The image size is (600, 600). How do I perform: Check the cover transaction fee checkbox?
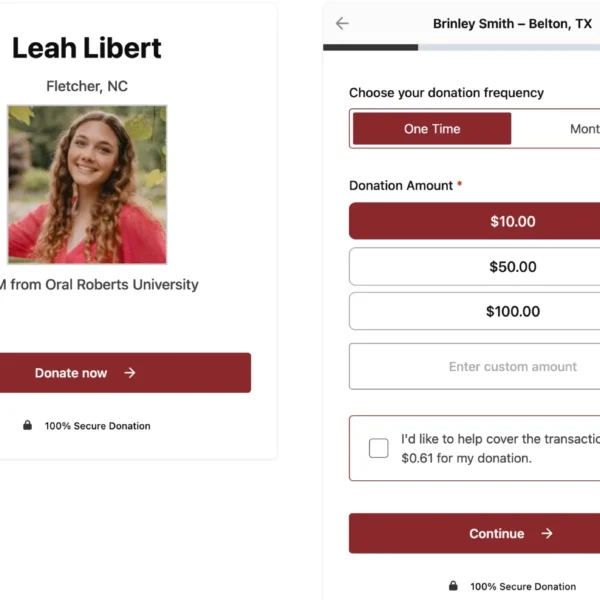pos(379,448)
